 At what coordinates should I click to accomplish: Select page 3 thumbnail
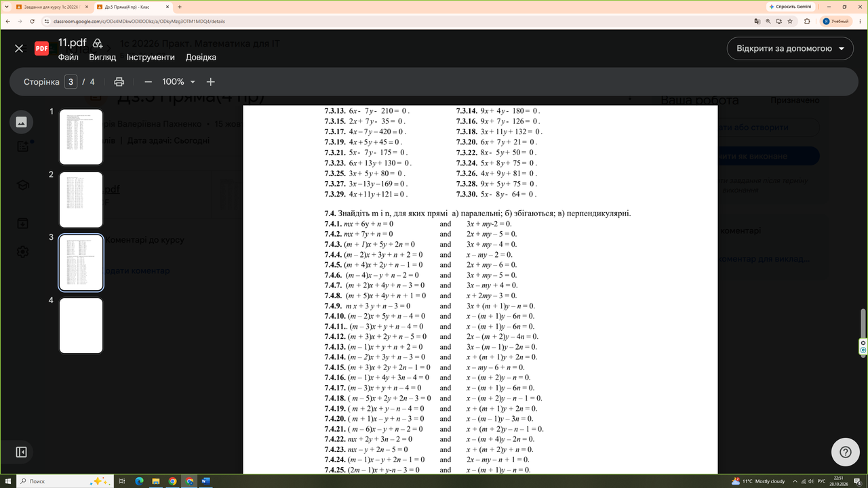[81, 263]
